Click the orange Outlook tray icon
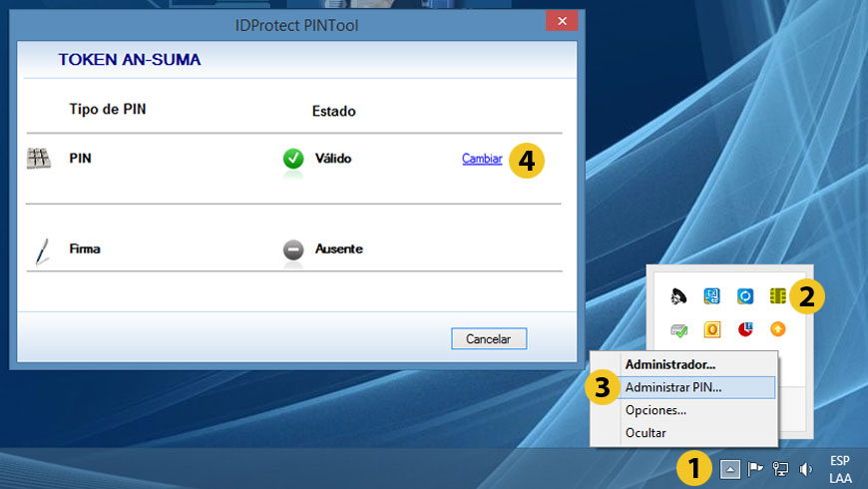Viewport: 868px width, 489px height. (x=712, y=329)
